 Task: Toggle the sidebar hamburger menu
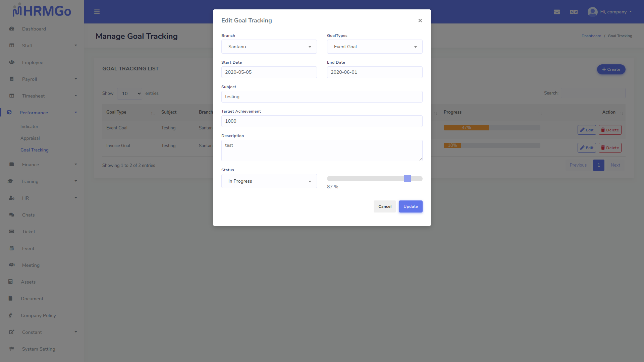97,12
